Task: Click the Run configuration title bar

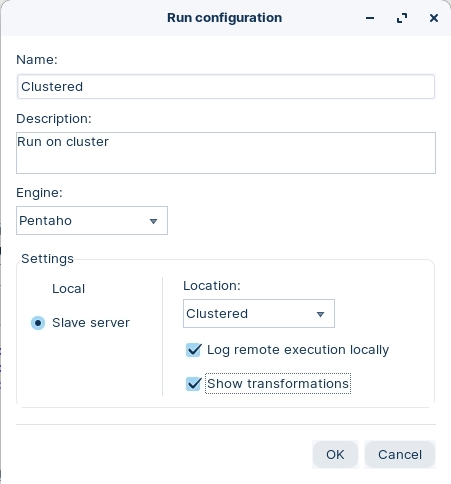Action: (224, 18)
